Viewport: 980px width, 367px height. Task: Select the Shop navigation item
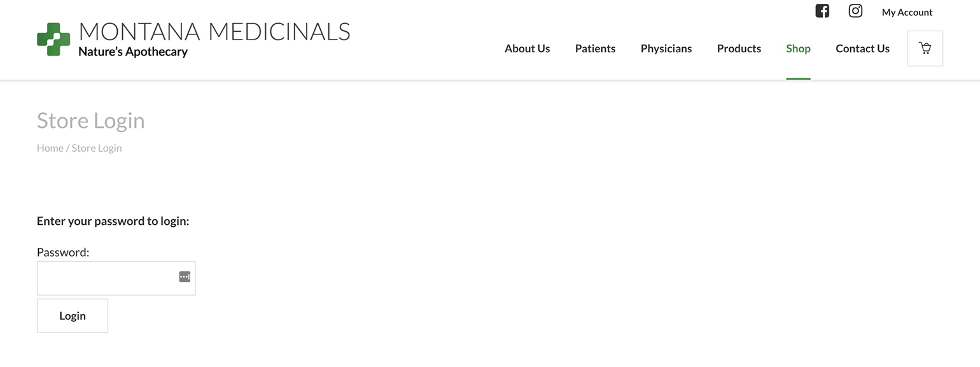pos(798,48)
